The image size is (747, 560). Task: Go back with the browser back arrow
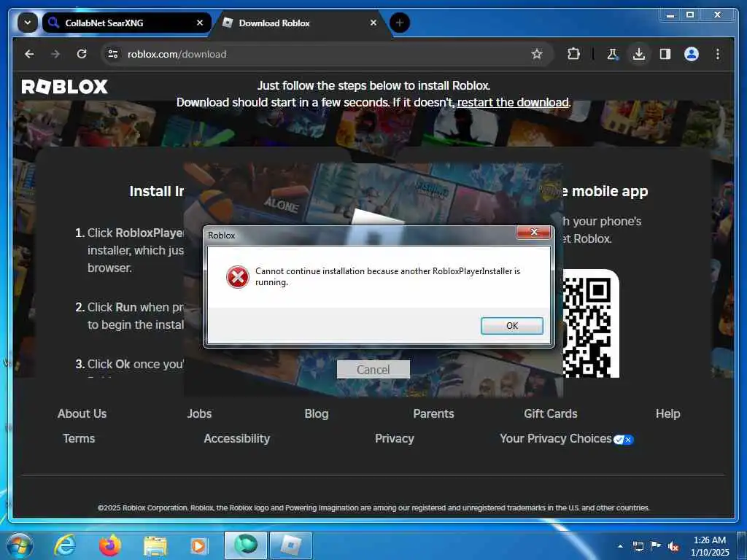[x=29, y=54]
